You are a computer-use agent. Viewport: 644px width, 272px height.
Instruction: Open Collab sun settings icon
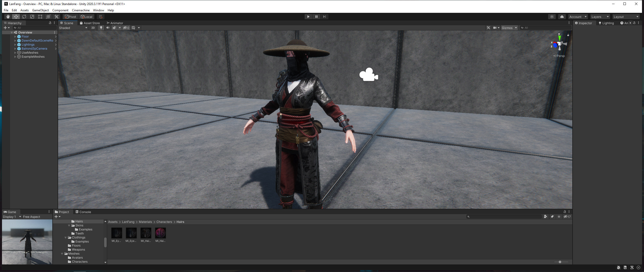(x=552, y=17)
